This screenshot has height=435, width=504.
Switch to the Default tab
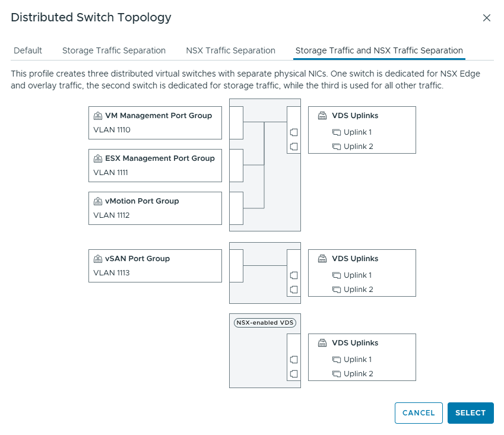(28, 50)
